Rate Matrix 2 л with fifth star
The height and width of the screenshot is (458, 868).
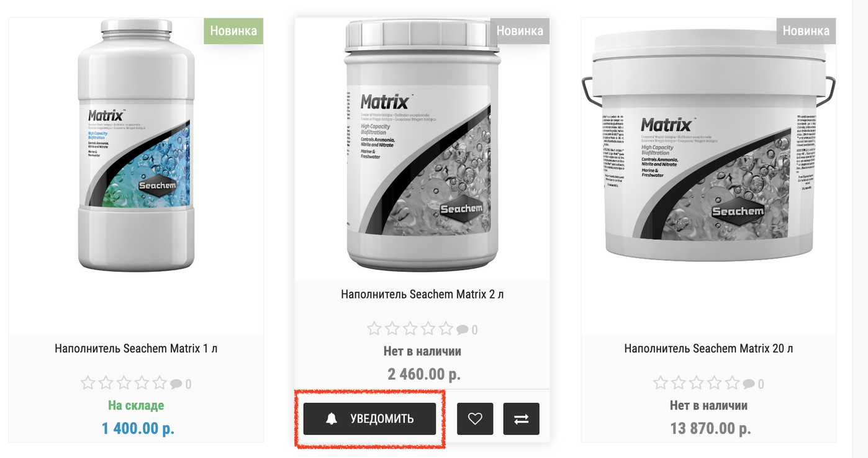(x=446, y=329)
